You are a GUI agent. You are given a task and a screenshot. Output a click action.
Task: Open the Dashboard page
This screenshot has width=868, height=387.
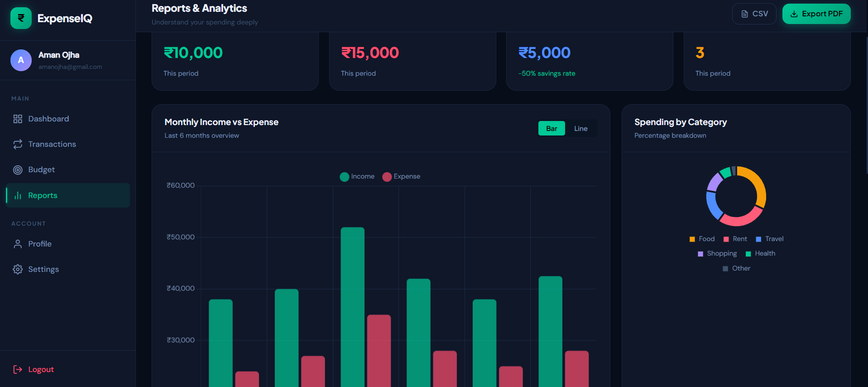pos(68,119)
